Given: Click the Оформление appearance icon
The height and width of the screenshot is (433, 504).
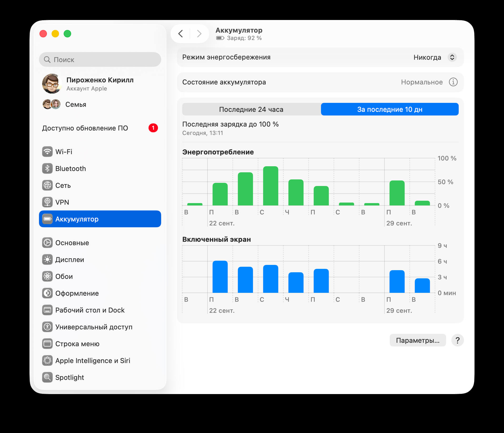Looking at the screenshot, I should click(x=47, y=293).
